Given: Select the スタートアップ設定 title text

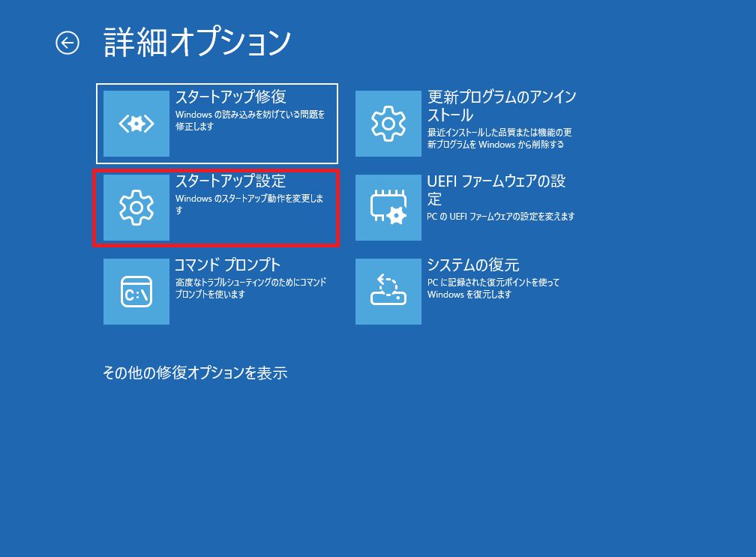Looking at the screenshot, I should coord(231,181).
